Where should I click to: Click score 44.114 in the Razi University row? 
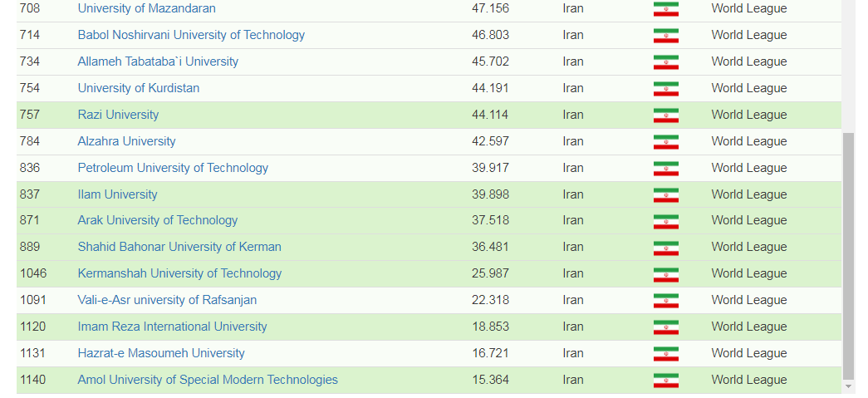(490, 115)
